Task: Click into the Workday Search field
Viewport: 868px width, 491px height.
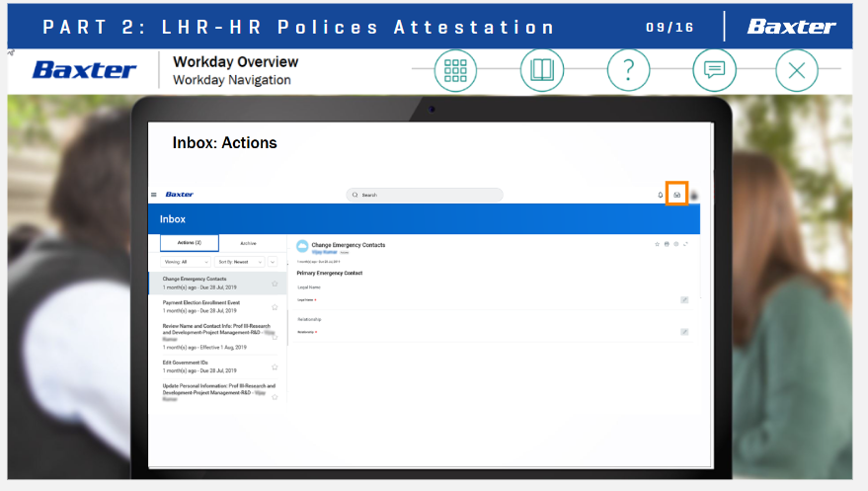Action: tap(425, 195)
